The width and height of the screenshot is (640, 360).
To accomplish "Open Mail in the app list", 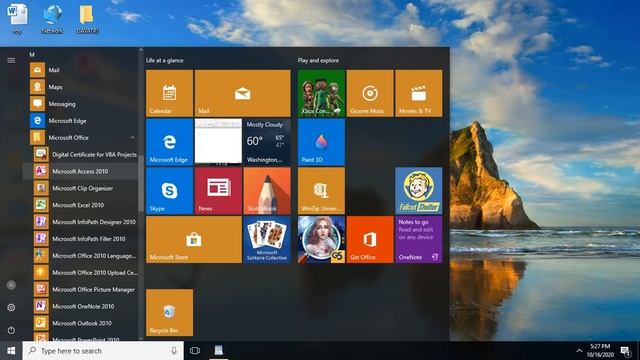I will (x=81, y=70).
